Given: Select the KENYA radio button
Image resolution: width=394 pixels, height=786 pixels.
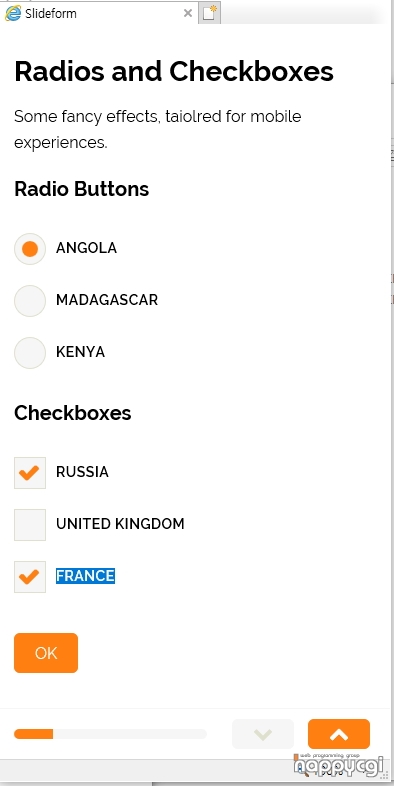Looking at the screenshot, I should pyautogui.click(x=30, y=353).
